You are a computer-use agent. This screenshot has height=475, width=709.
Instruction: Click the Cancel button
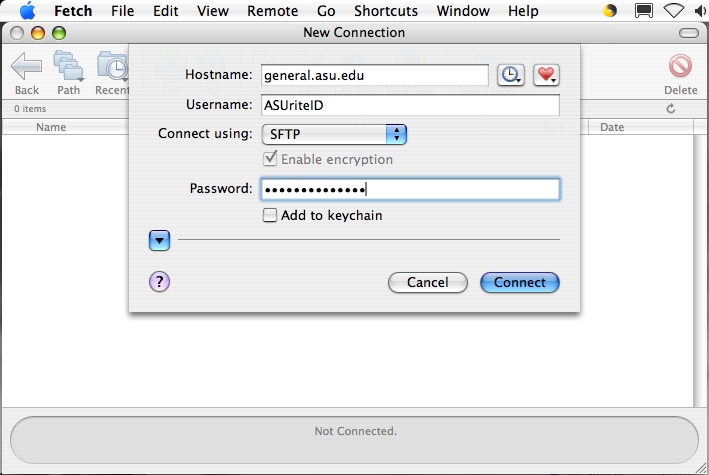(x=428, y=282)
